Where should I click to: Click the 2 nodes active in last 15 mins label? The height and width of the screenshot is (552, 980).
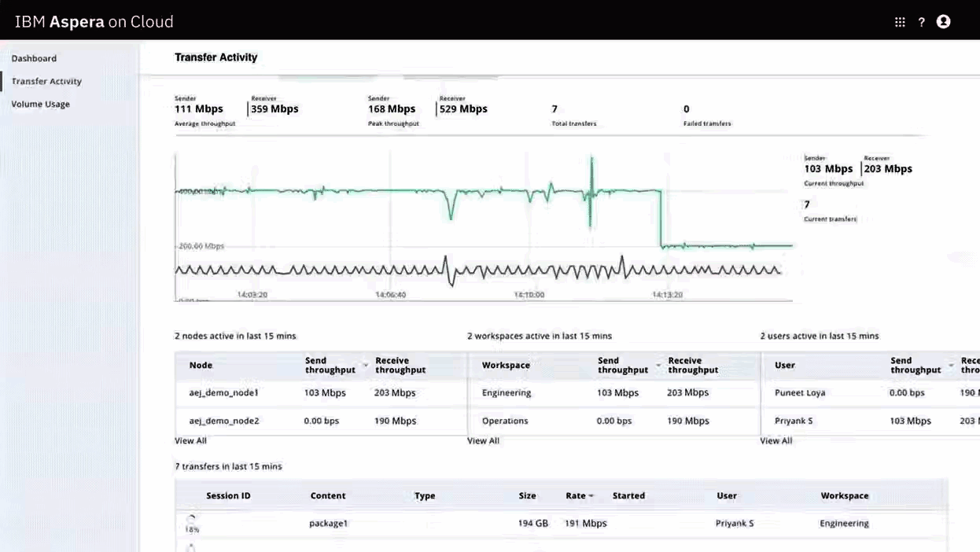click(x=235, y=336)
